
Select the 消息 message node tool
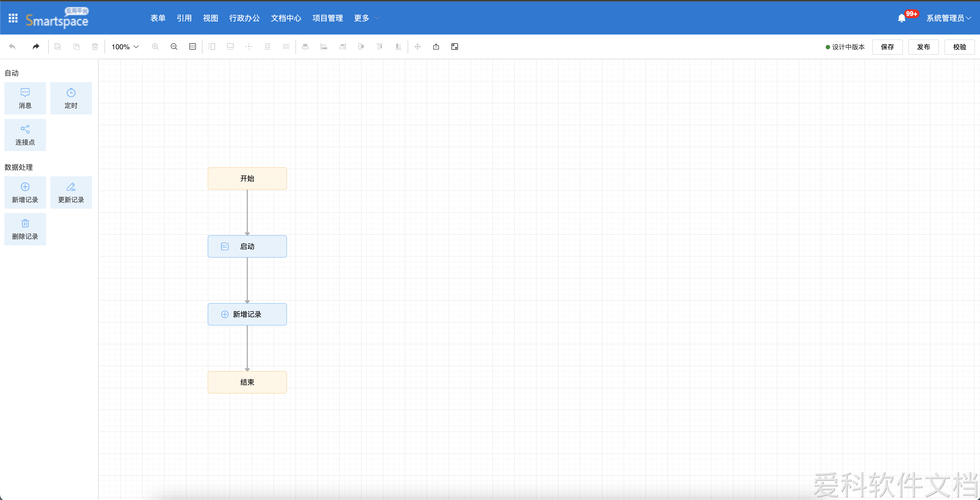[25, 98]
